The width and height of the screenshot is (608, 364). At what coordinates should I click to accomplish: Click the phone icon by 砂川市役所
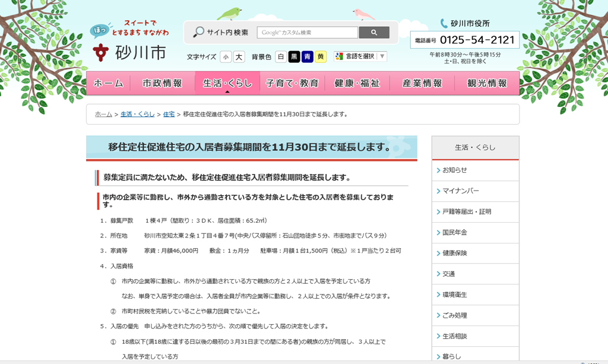coord(444,24)
